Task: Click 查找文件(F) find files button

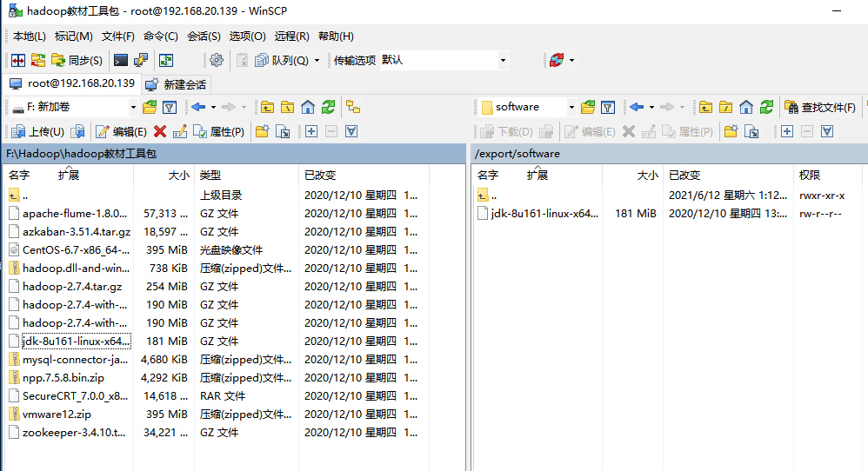Action: coord(821,107)
